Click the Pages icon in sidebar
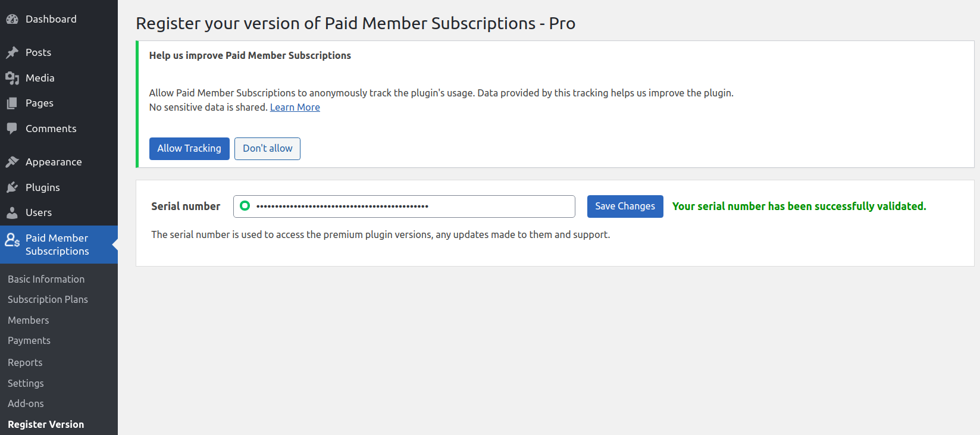The height and width of the screenshot is (435, 980). coord(12,104)
